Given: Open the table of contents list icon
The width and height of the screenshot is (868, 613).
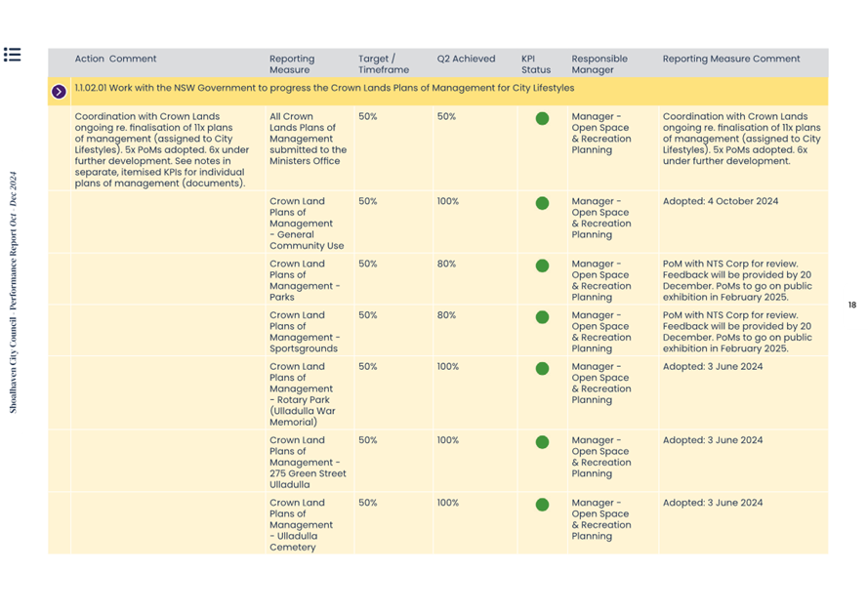Looking at the screenshot, I should pos(12,55).
